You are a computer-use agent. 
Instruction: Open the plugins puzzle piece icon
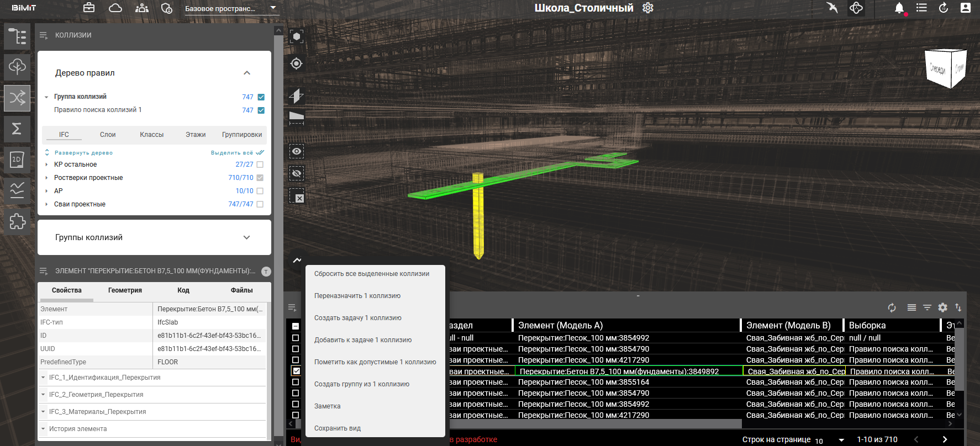[17, 222]
